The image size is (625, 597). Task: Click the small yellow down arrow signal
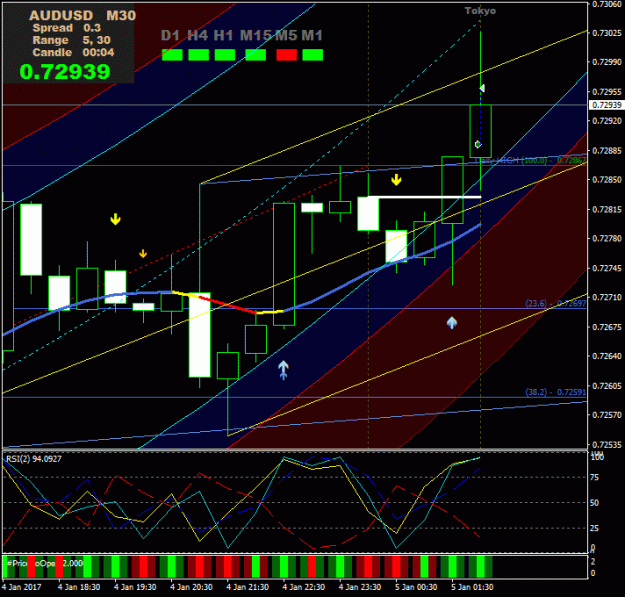[143, 253]
